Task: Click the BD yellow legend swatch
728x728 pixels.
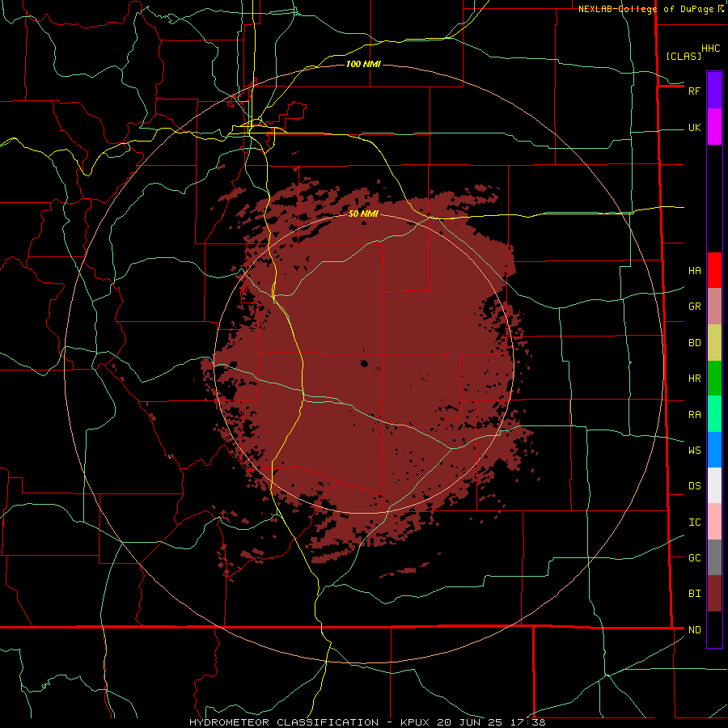Action: pos(714,343)
